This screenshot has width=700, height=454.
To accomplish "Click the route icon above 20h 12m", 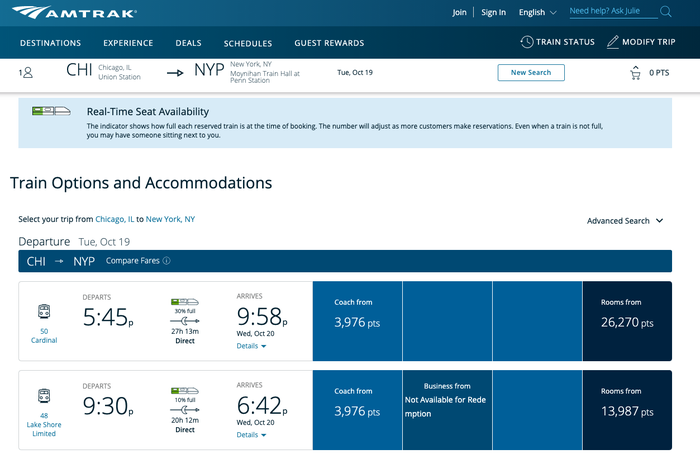I will click(185, 410).
